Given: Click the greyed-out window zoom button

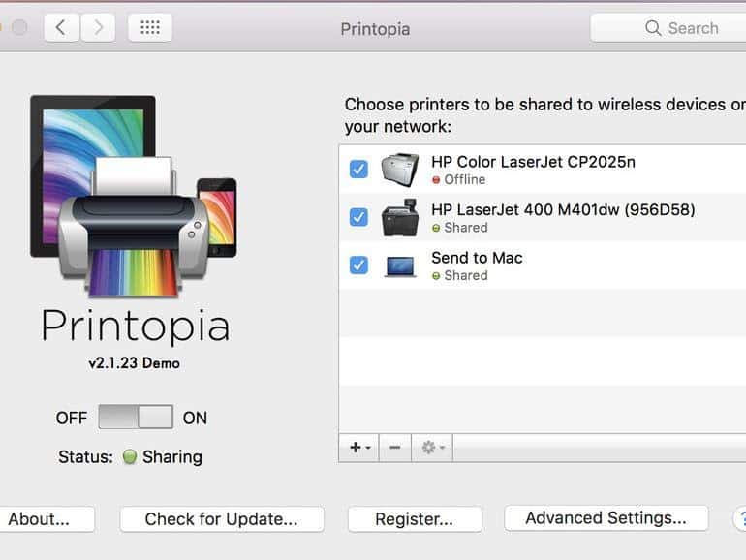Looking at the screenshot, I should [19, 27].
